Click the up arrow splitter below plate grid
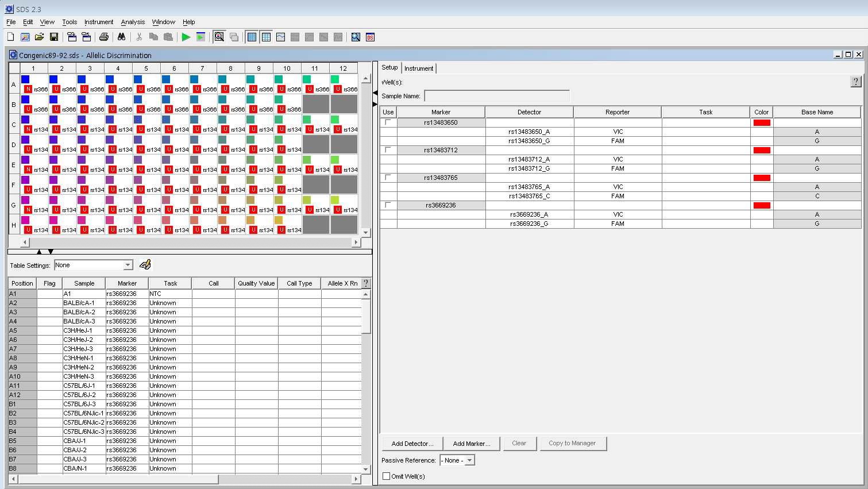This screenshot has width=868, height=489. pyautogui.click(x=39, y=252)
